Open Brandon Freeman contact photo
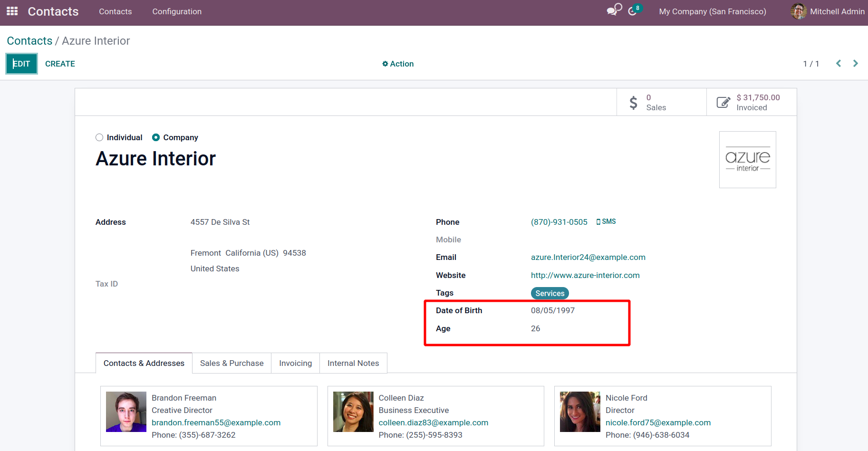 pos(126,412)
